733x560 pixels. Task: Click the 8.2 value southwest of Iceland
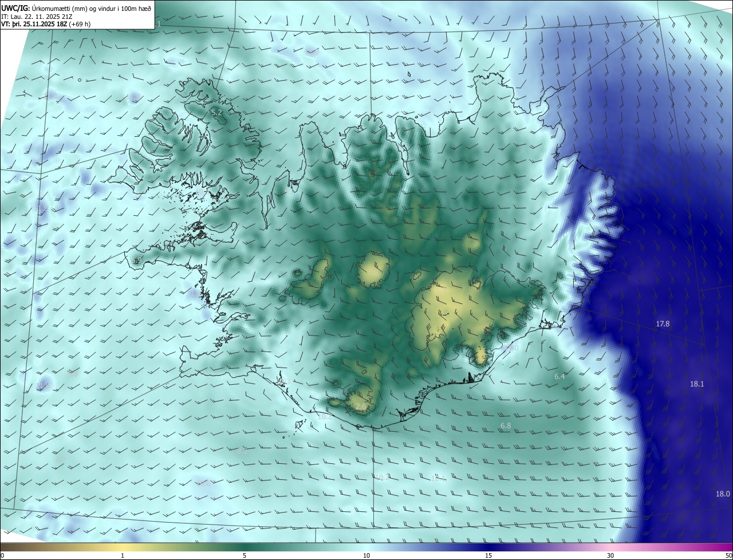coord(242,451)
